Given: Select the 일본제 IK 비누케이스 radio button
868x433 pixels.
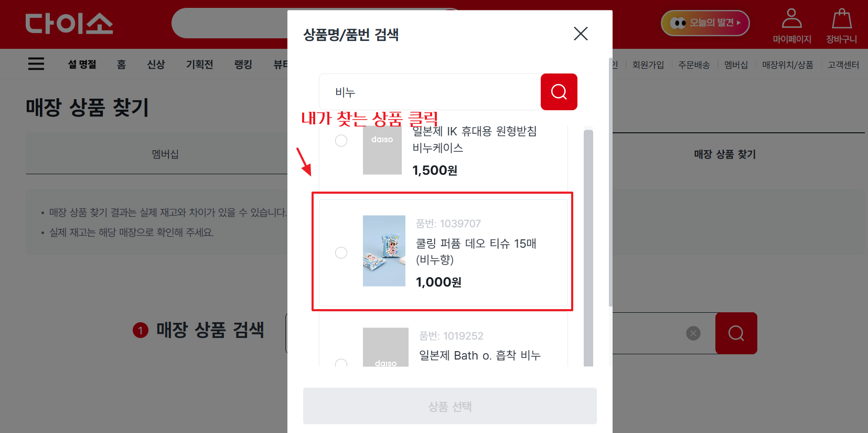Looking at the screenshot, I should [341, 141].
